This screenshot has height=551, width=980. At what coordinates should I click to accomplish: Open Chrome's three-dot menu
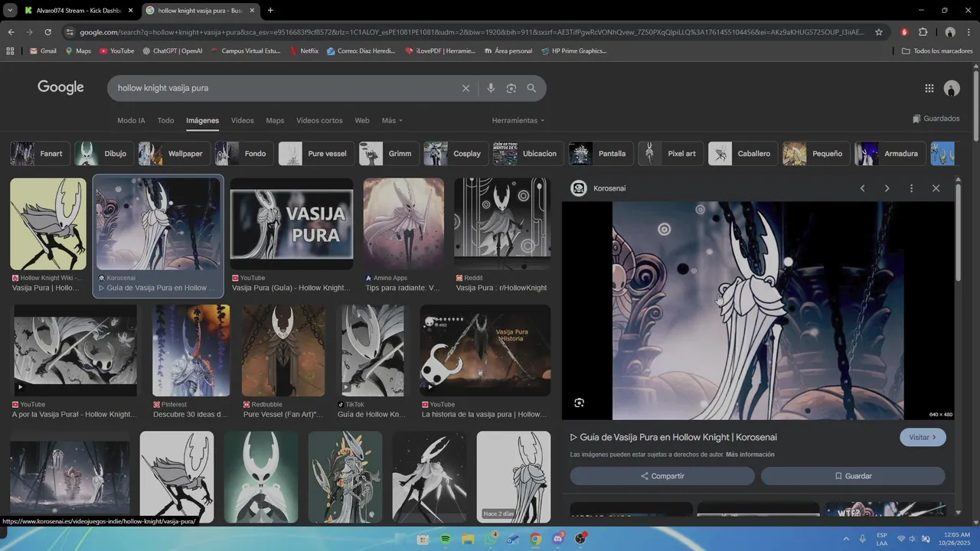tap(969, 32)
